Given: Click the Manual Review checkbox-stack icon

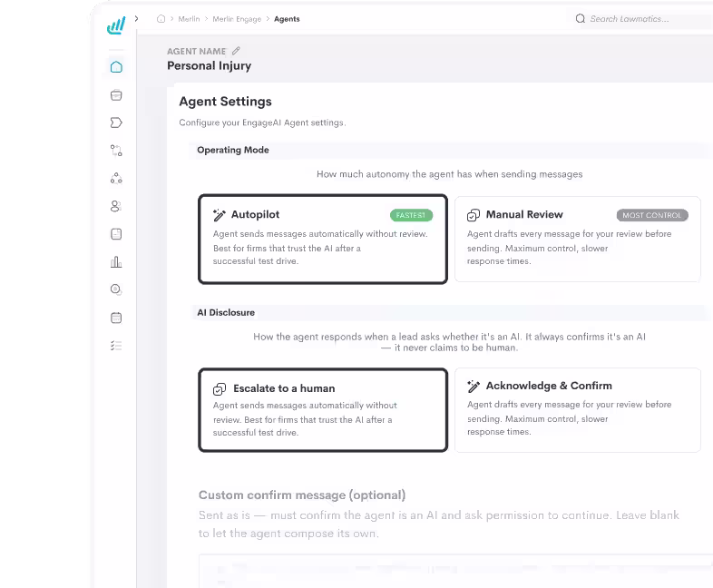Looking at the screenshot, I should (474, 215).
